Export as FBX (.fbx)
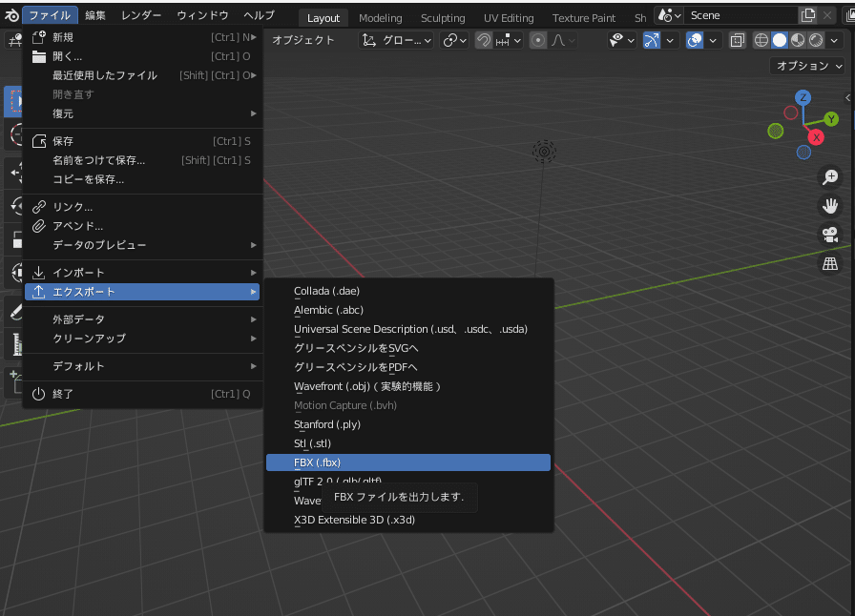 click(x=408, y=462)
